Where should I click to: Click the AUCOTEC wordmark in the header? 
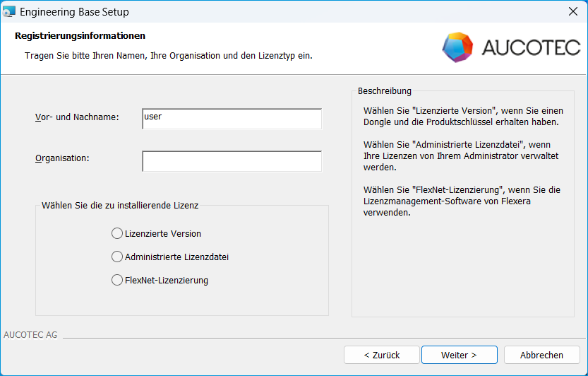(530, 47)
